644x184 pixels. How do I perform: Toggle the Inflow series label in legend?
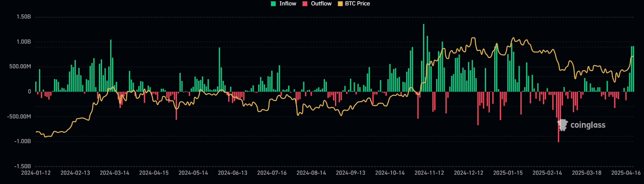[287, 3]
